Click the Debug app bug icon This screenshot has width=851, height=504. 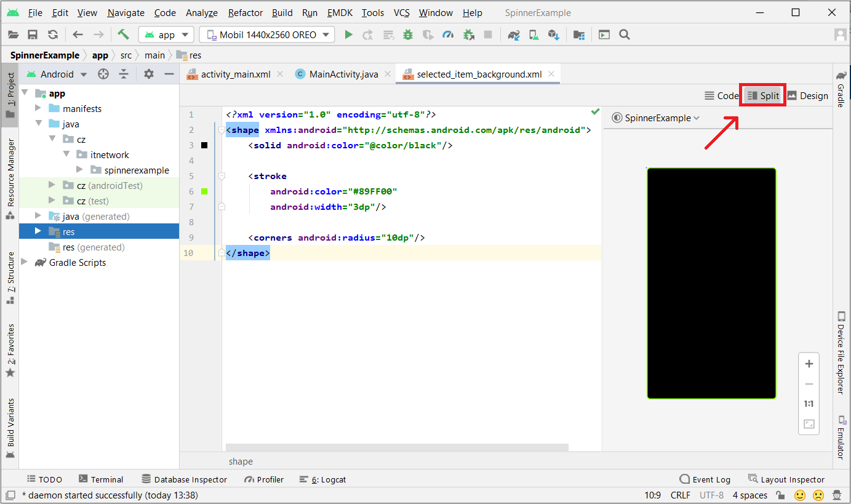tap(407, 35)
